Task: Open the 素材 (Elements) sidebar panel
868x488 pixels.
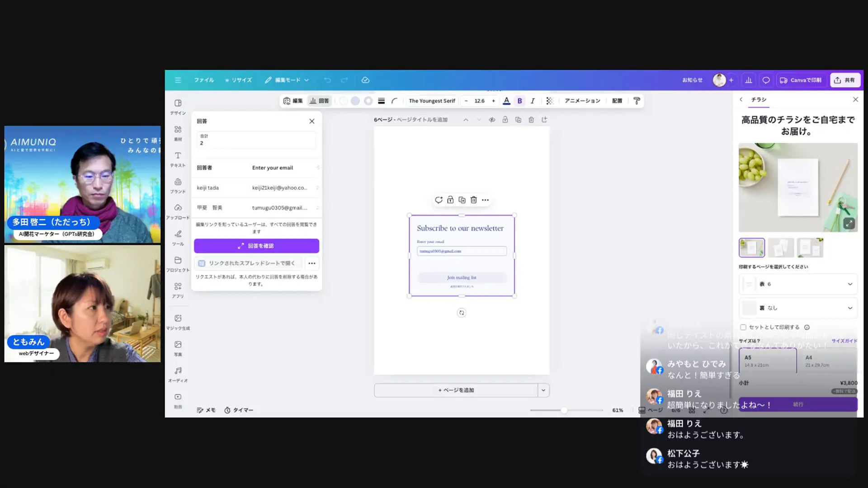Action: tap(178, 133)
